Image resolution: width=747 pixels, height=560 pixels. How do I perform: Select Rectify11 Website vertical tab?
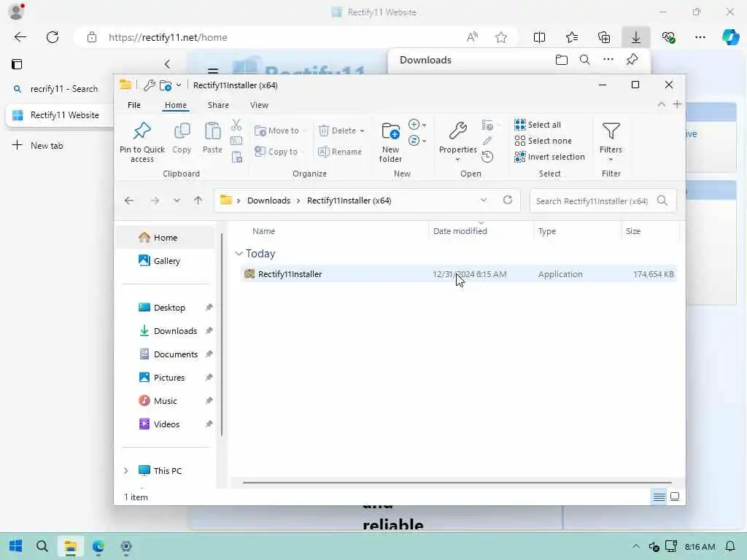click(x=59, y=114)
